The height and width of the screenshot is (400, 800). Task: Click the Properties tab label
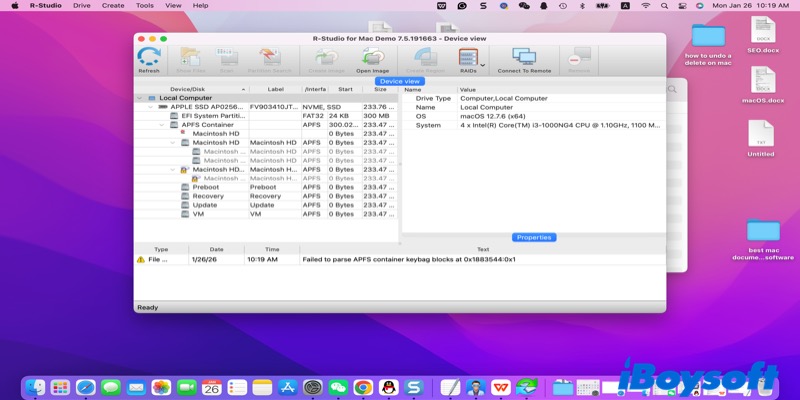click(534, 237)
